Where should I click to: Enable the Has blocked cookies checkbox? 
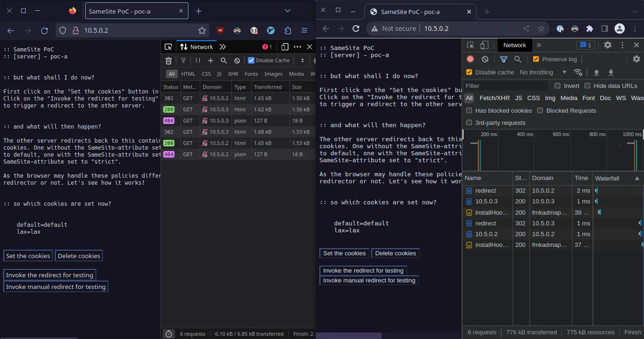point(469,111)
